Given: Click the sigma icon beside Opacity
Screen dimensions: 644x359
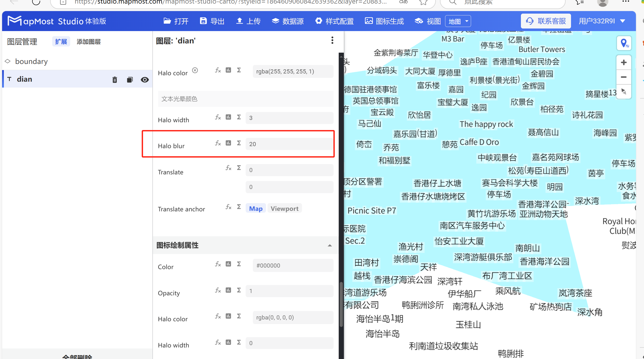Looking at the screenshot, I should pyautogui.click(x=239, y=290).
